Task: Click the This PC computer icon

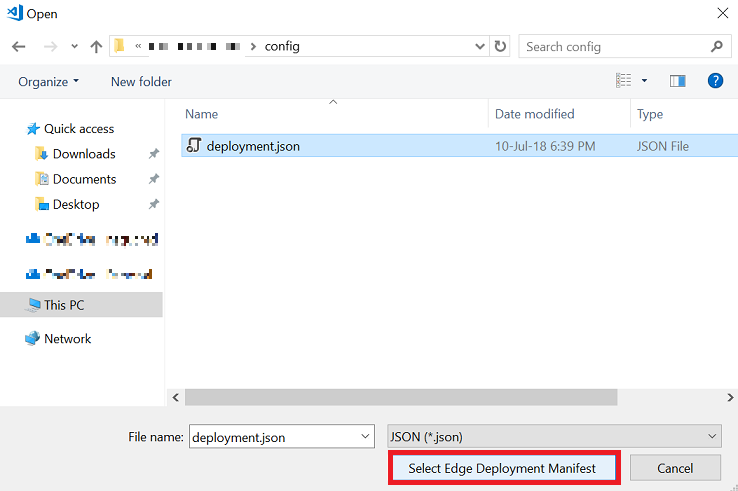Action: click(x=33, y=305)
